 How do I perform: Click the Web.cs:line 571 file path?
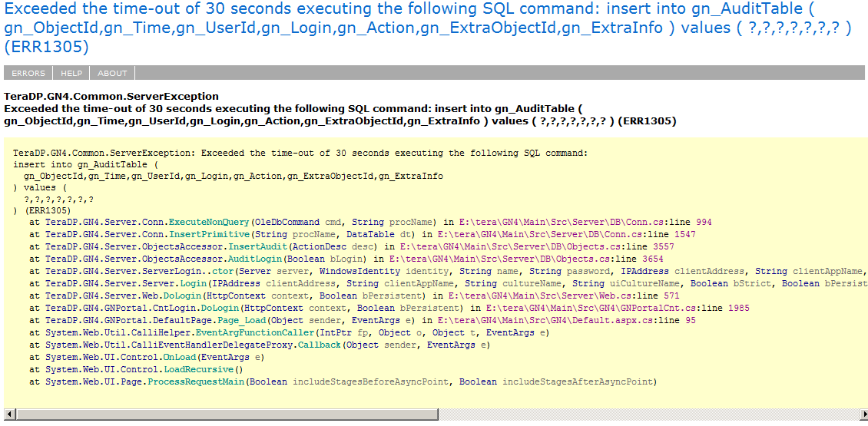pos(564,296)
